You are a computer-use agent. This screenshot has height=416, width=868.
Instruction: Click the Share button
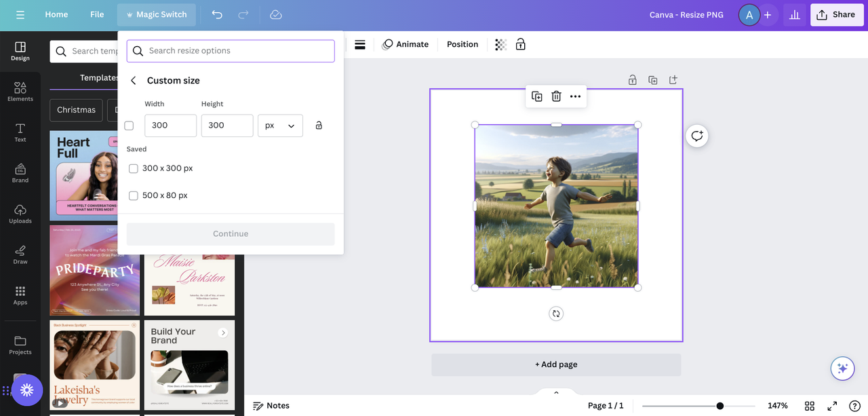[837, 14]
